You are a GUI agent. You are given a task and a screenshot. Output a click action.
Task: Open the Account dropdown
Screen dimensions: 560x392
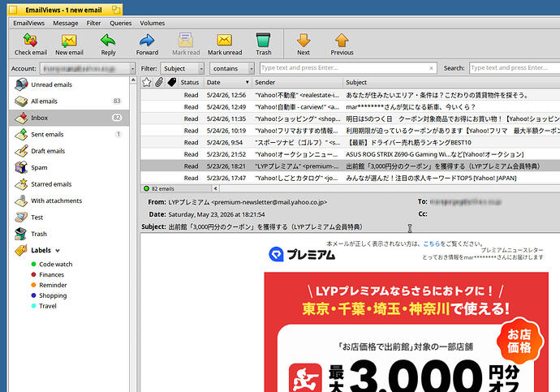[88, 68]
